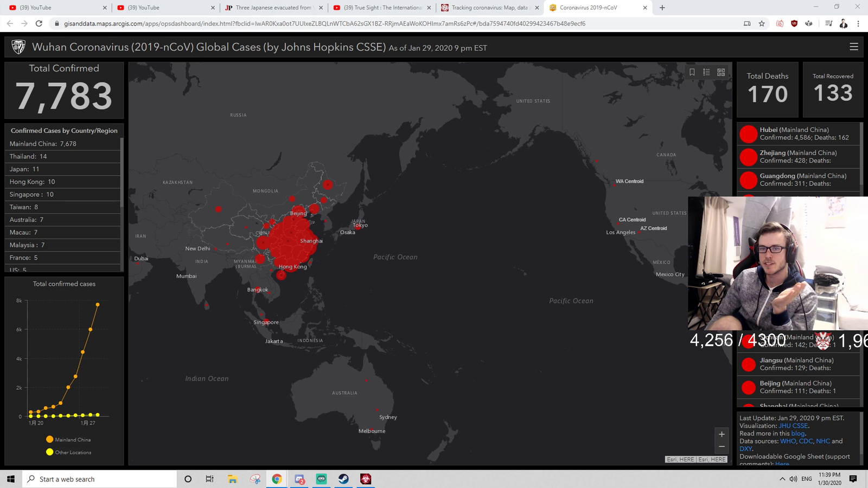Select Mainland China: 7,678 in country list
Viewport: 868px width, 488px height.
pos(62,144)
